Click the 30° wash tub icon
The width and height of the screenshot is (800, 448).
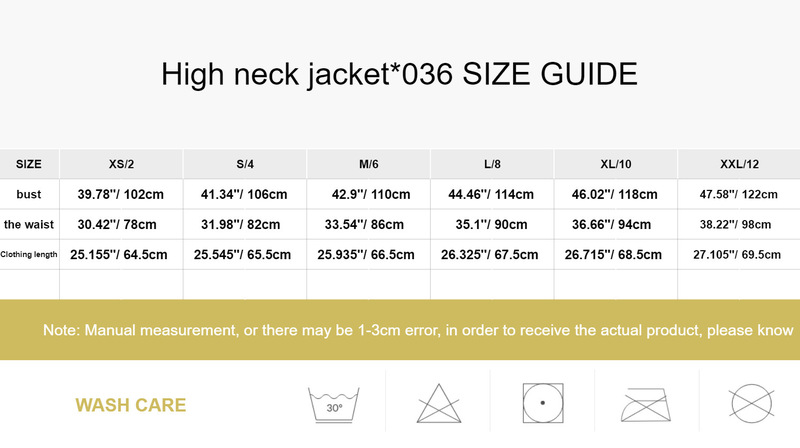(333, 404)
